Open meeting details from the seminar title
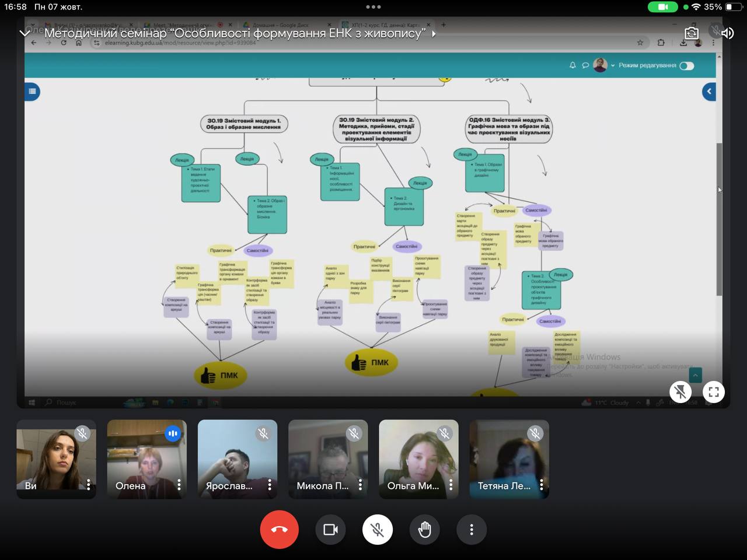Viewport: 747px width, 560px height. click(235, 33)
